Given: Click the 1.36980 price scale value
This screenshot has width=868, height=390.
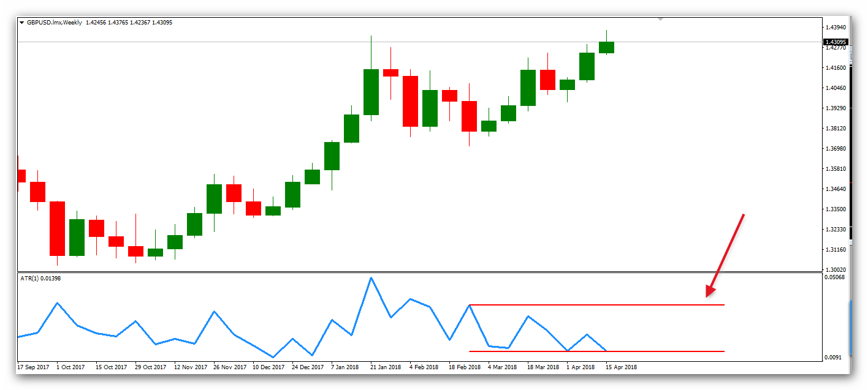Looking at the screenshot, I should pyautogui.click(x=836, y=149).
